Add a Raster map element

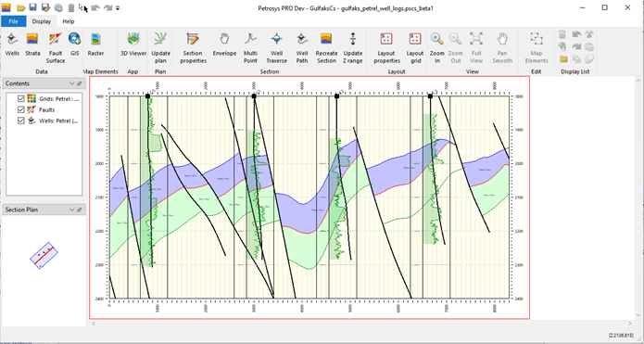pyautogui.click(x=95, y=45)
